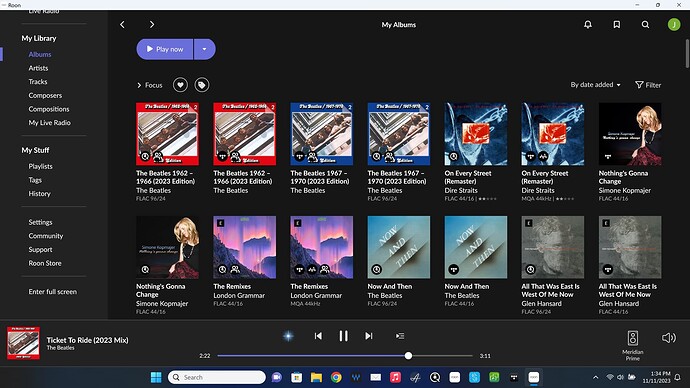
Task: Open the Windows Start menu
Action: click(156, 377)
